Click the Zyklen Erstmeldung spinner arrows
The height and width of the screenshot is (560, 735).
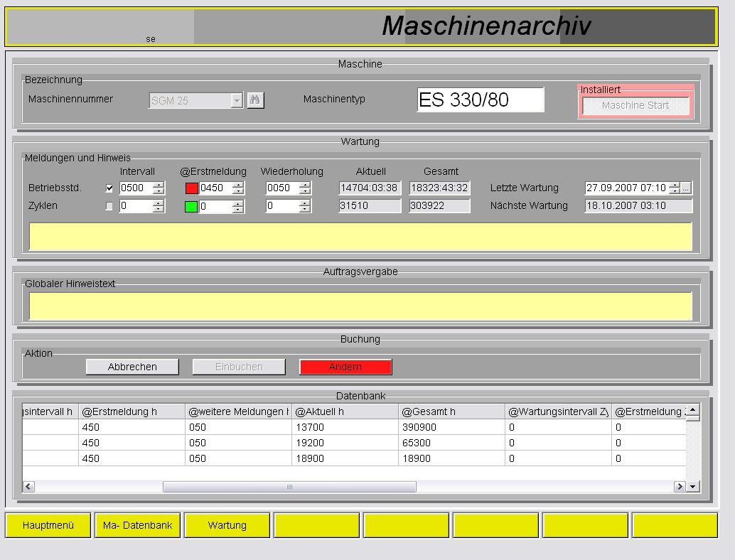click(x=238, y=205)
